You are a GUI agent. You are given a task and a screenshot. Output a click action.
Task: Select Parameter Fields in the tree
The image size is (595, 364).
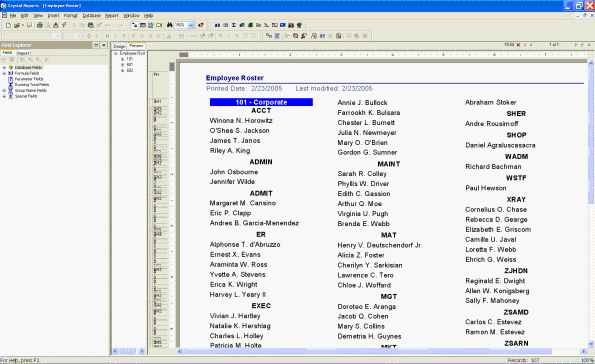pos(29,79)
